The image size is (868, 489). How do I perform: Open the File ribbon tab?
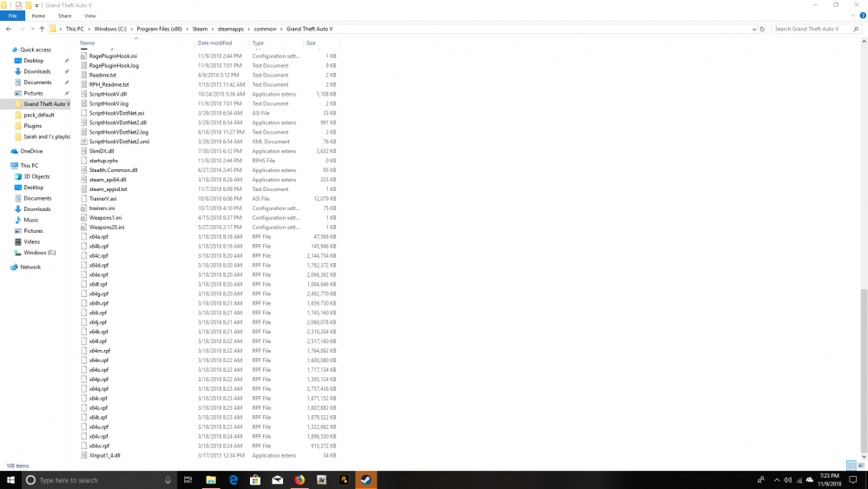pyautogui.click(x=12, y=16)
